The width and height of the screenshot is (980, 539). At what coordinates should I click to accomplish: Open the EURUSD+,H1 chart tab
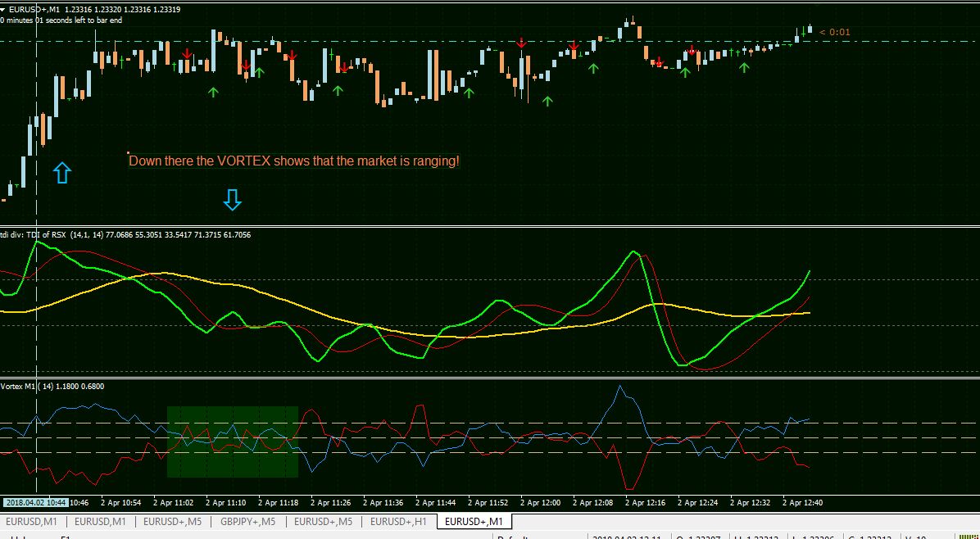coord(398,522)
